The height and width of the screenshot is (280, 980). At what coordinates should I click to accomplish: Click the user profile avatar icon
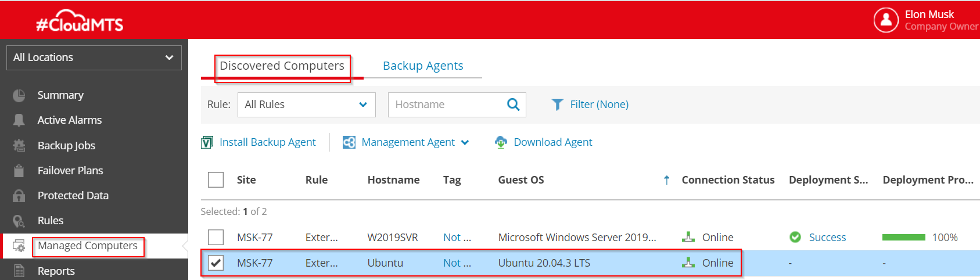click(886, 20)
